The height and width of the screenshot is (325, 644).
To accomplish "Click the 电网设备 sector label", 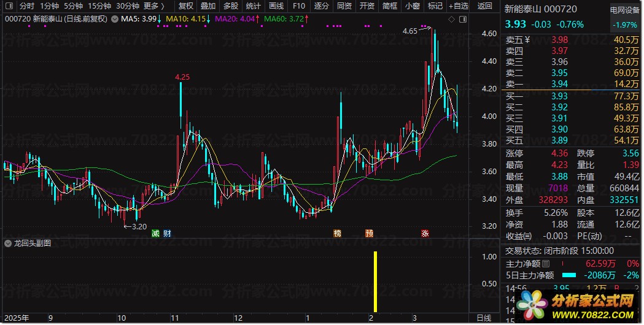I will (624, 10).
